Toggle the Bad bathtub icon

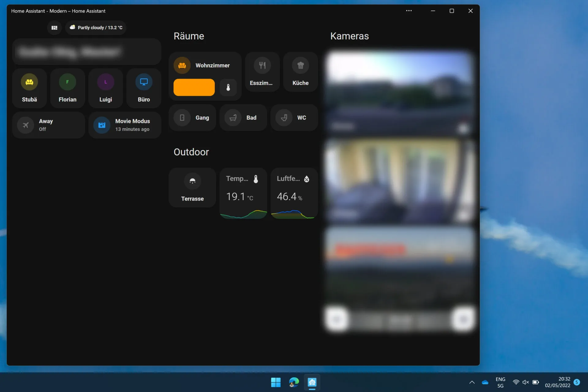pos(233,118)
